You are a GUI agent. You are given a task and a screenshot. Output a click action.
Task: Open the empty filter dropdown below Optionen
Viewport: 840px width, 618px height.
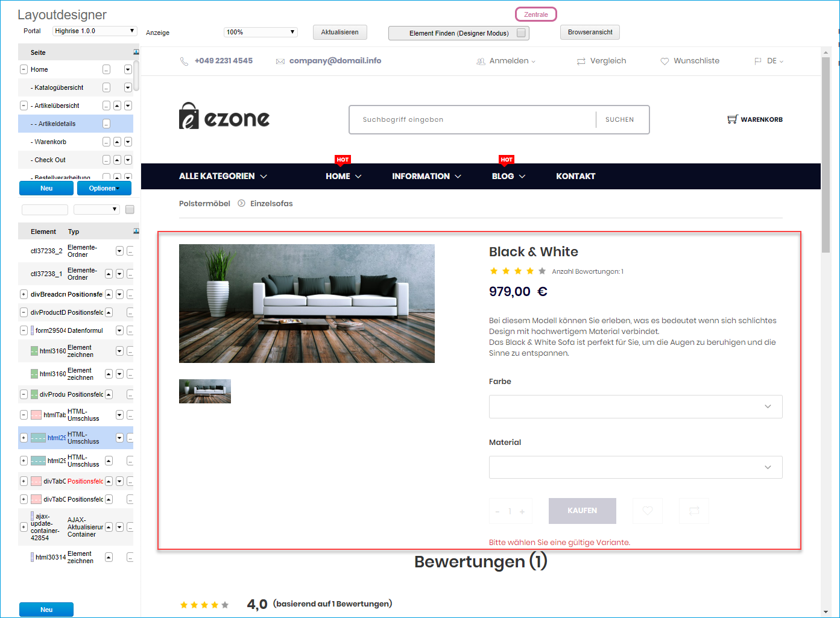click(96, 209)
